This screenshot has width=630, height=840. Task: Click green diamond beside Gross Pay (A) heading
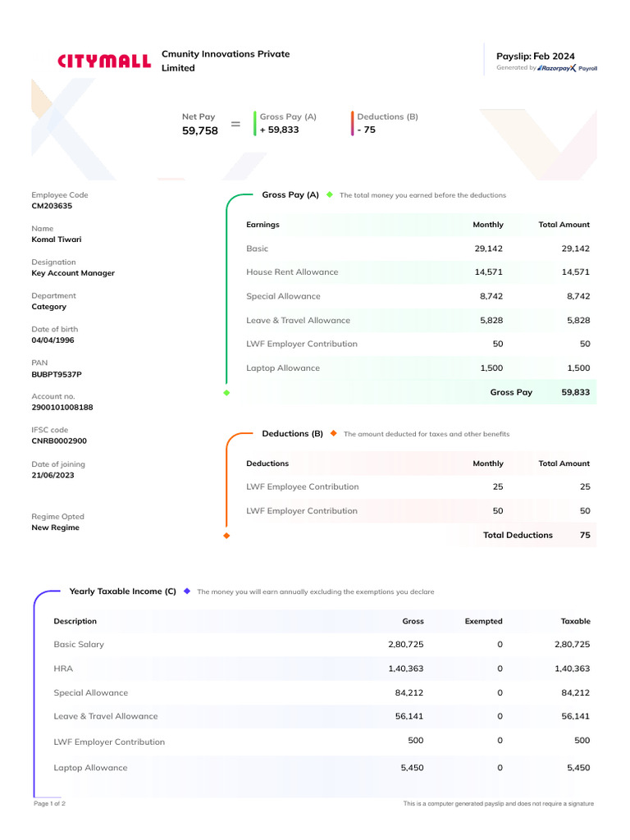[x=330, y=194]
